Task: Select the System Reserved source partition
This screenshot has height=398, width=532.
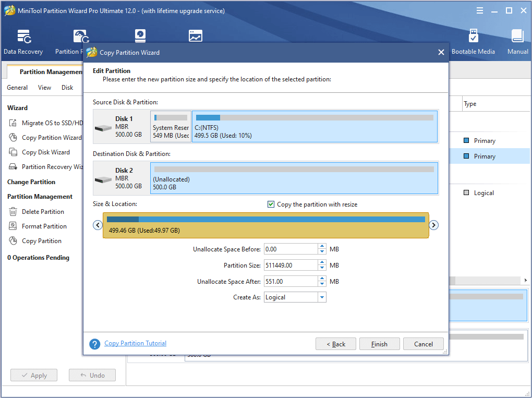Action: click(171, 126)
